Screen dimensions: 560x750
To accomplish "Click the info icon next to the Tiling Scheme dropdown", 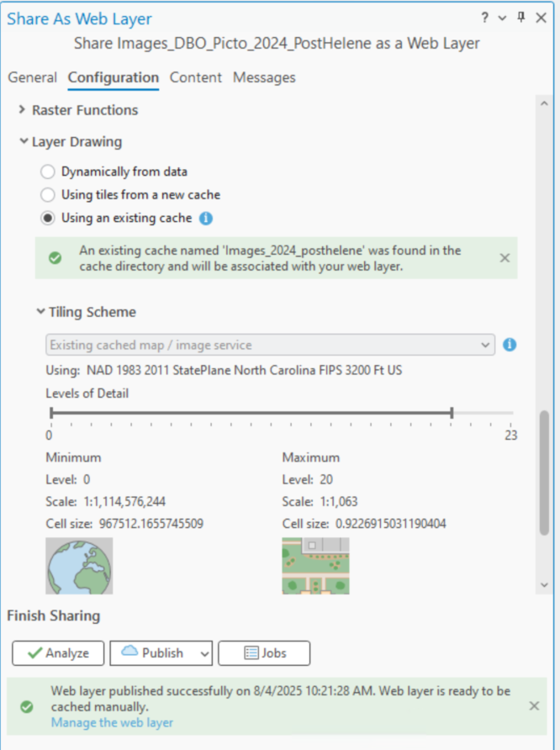I will pos(510,345).
